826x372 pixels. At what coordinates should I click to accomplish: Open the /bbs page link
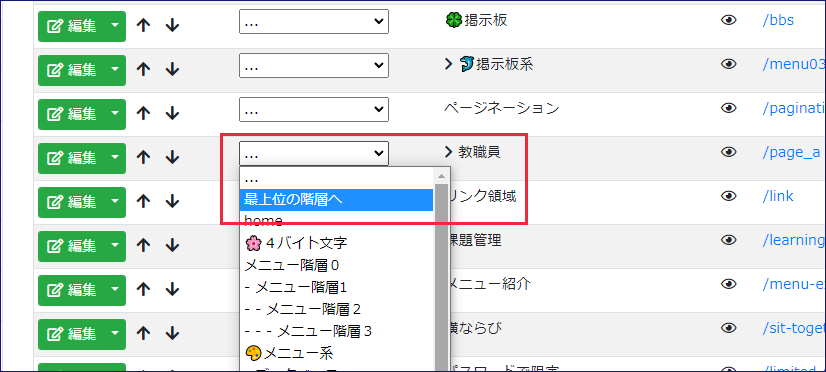(x=778, y=21)
